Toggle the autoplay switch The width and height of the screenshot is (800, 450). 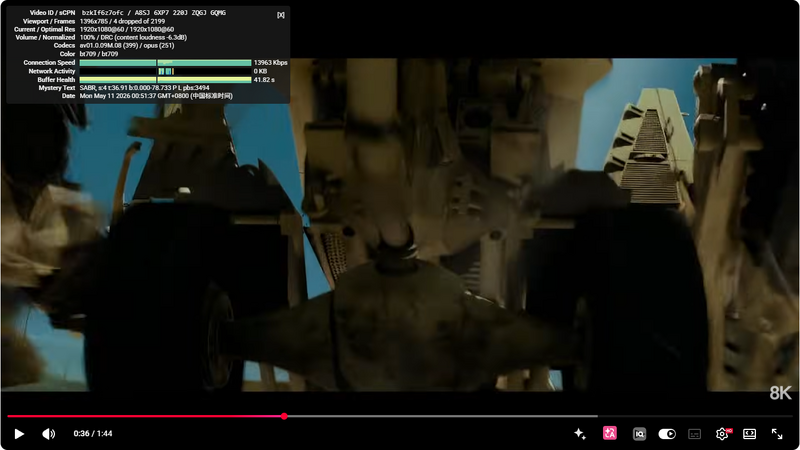[x=667, y=434]
